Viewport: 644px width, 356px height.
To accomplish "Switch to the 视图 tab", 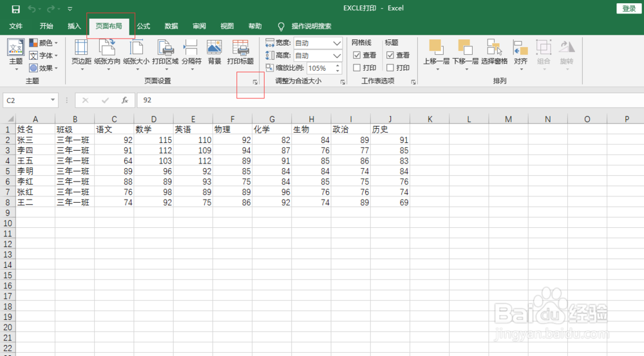I will (227, 26).
